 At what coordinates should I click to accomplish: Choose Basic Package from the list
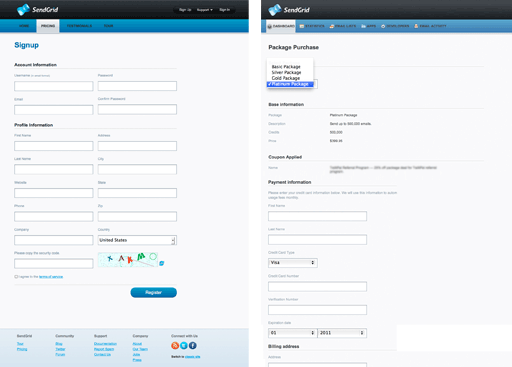pos(286,67)
